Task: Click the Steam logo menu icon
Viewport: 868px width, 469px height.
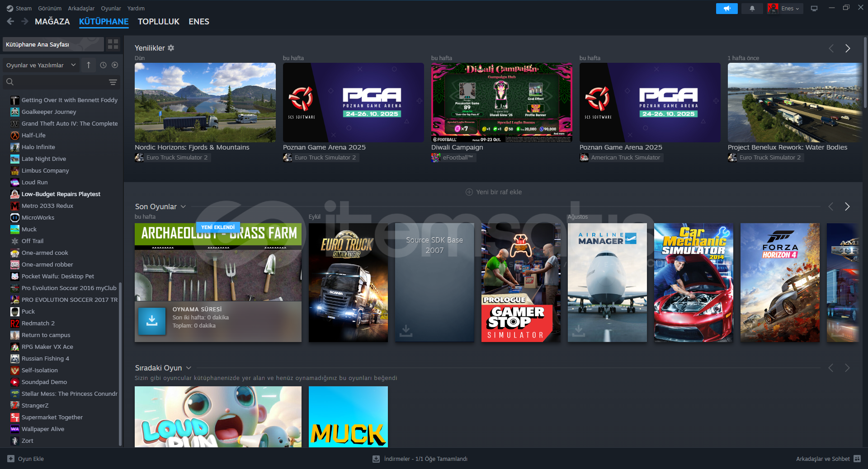Action: [x=10, y=8]
